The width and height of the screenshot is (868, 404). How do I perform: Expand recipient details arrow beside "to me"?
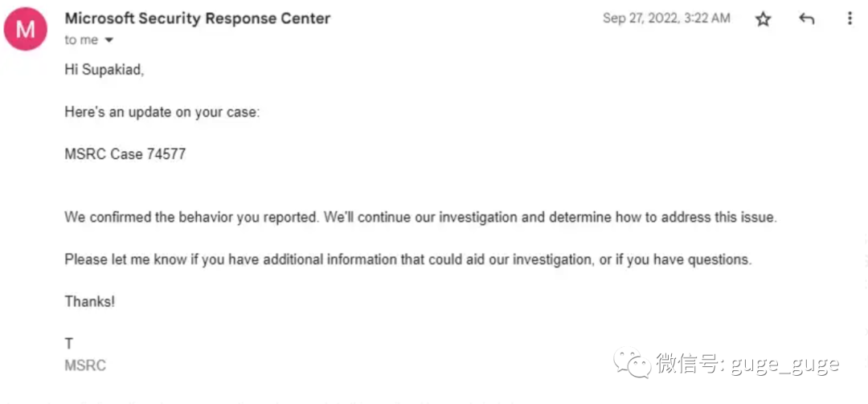click(x=108, y=40)
